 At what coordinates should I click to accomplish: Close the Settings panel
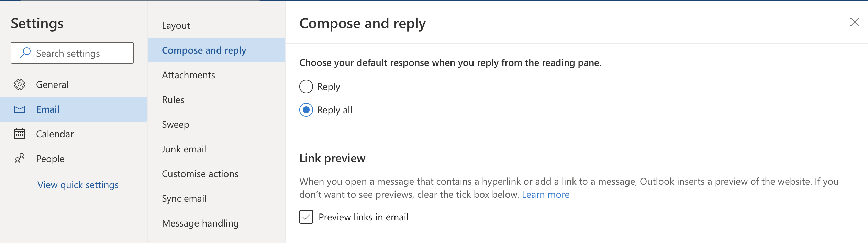(x=854, y=22)
